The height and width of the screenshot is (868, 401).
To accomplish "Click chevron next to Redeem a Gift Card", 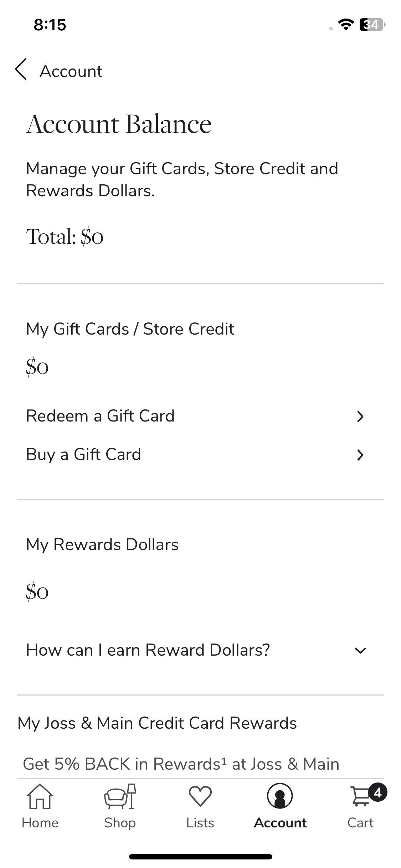I will click(360, 416).
